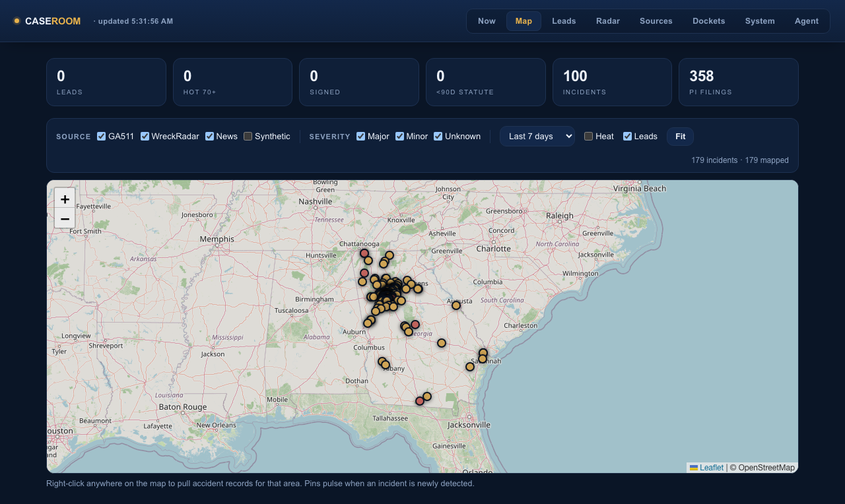The height and width of the screenshot is (504, 845).
Task: Open the Dockets tab
Action: (709, 21)
